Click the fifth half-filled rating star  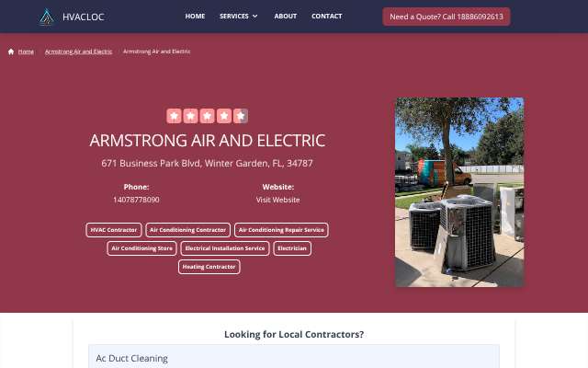tap(241, 116)
